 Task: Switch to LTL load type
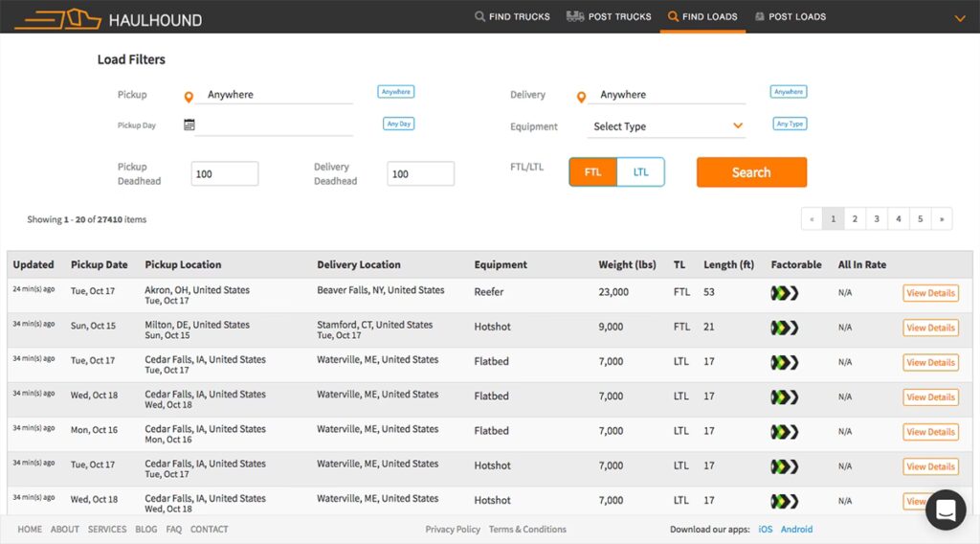coord(640,172)
